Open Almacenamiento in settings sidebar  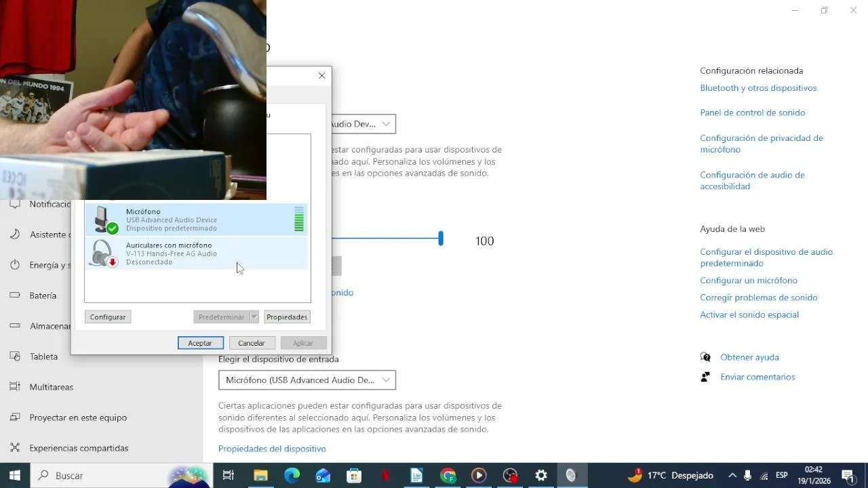(x=50, y=326)
